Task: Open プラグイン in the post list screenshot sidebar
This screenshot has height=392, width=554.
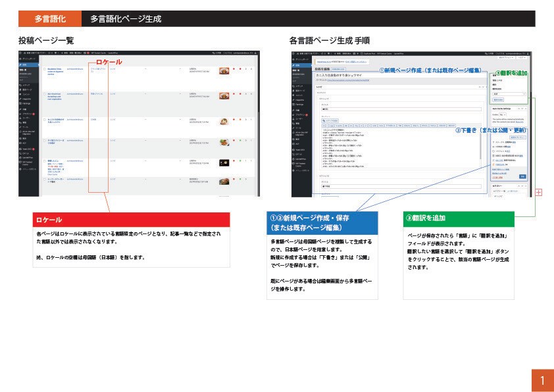Action: 28,114
